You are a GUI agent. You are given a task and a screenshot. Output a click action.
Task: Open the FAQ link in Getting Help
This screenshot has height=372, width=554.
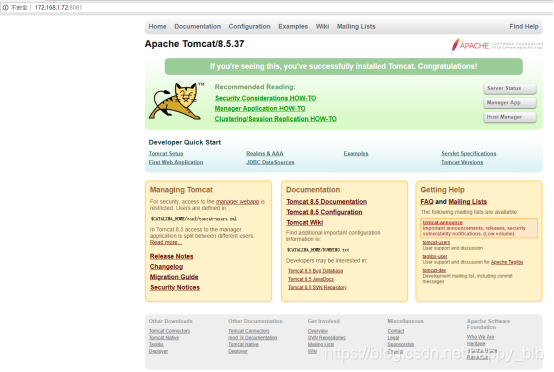click(x=427, y=201)
